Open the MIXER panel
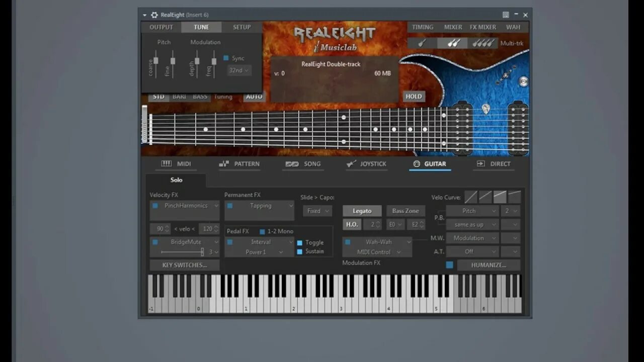 coord(453,27)
